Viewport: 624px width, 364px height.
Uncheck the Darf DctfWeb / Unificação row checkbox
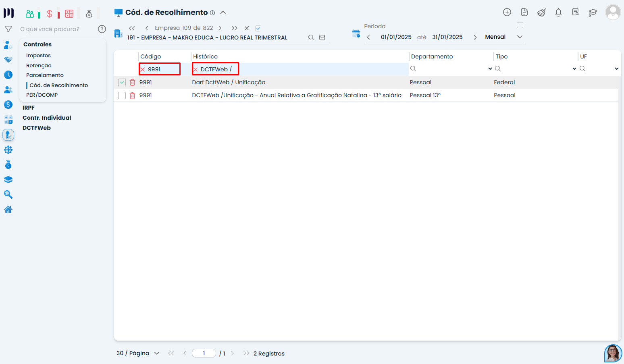coord(122,83)
